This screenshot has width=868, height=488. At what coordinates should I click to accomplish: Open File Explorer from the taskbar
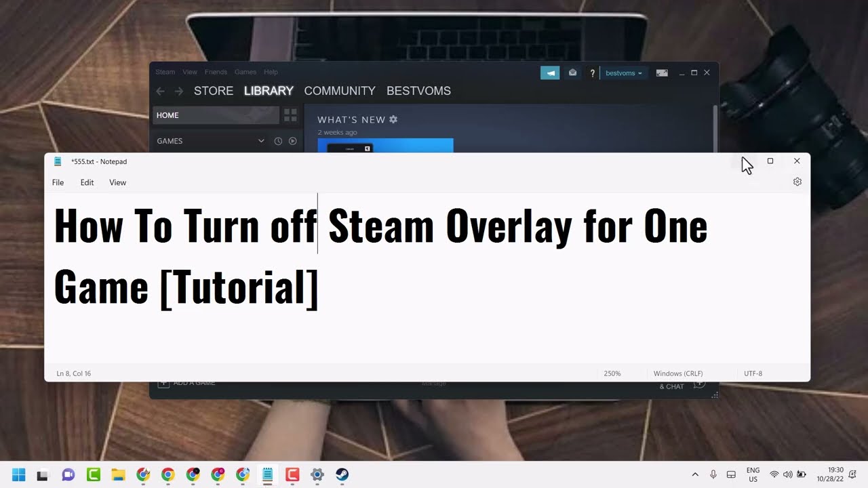(118, 475)
